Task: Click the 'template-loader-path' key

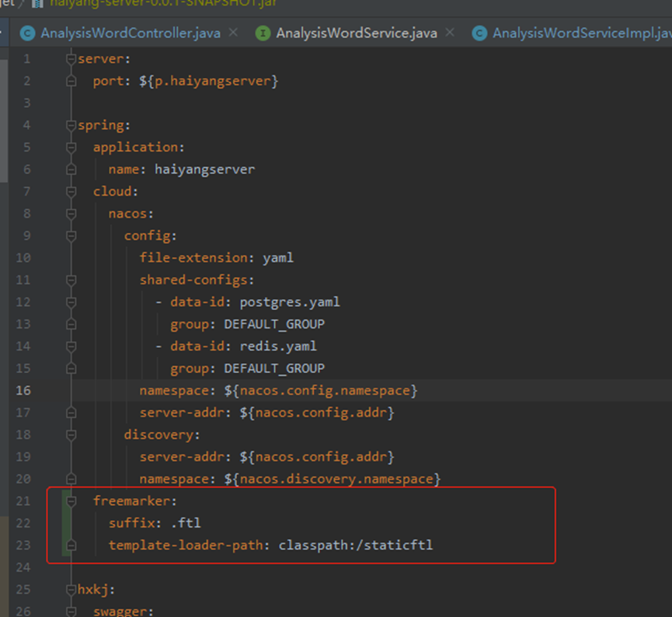Action: point(186,546)
